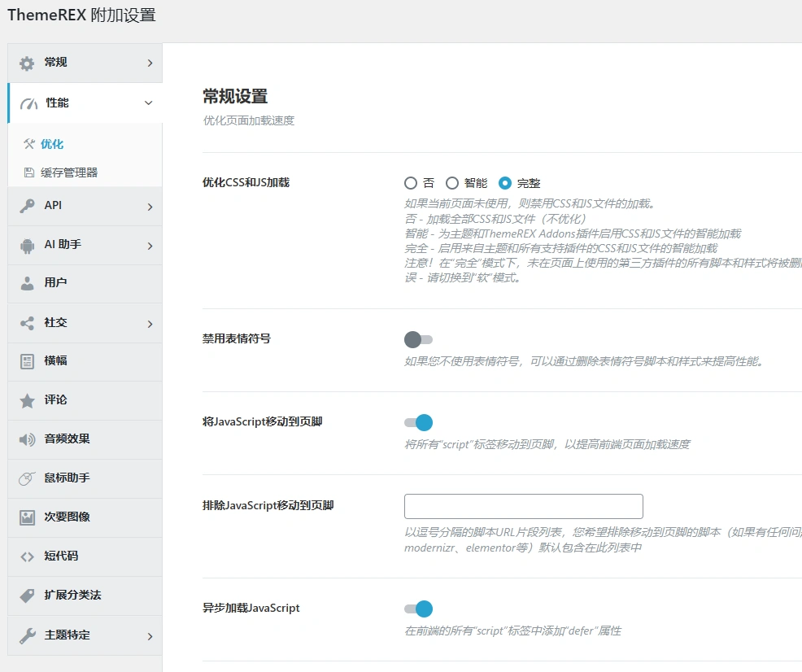This screenshot has height=672, width=802.
Task: Open the speaker icon for 音频效果
Action: 26,439
